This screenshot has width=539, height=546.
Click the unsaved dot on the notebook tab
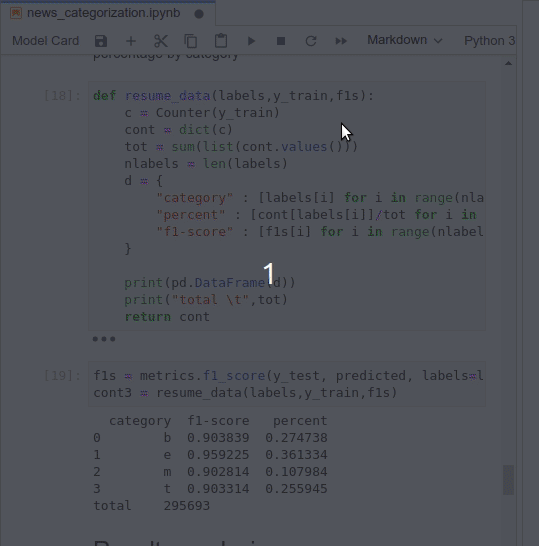(x=199, y=14)
